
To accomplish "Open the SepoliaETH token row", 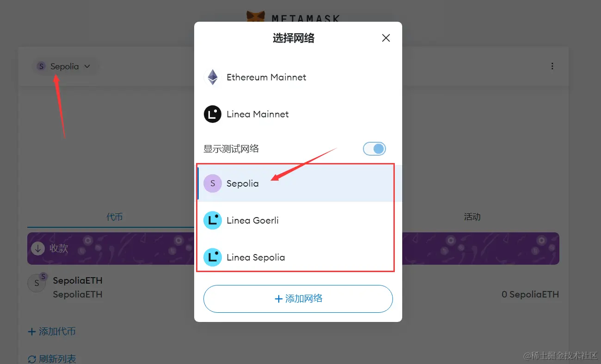I will (x=293, y=287).
